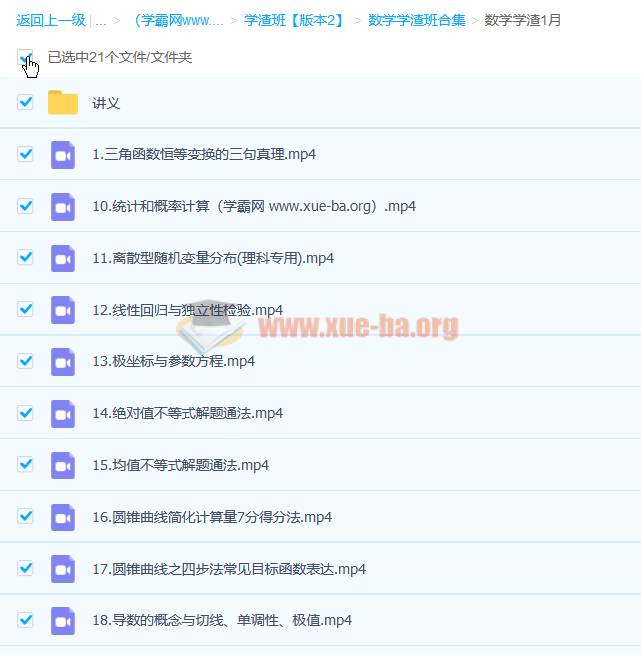Open file name 15.均值不等式解题通法.mp4
The width and height of the screenshot is (641, 655).
tap(181, 465)
